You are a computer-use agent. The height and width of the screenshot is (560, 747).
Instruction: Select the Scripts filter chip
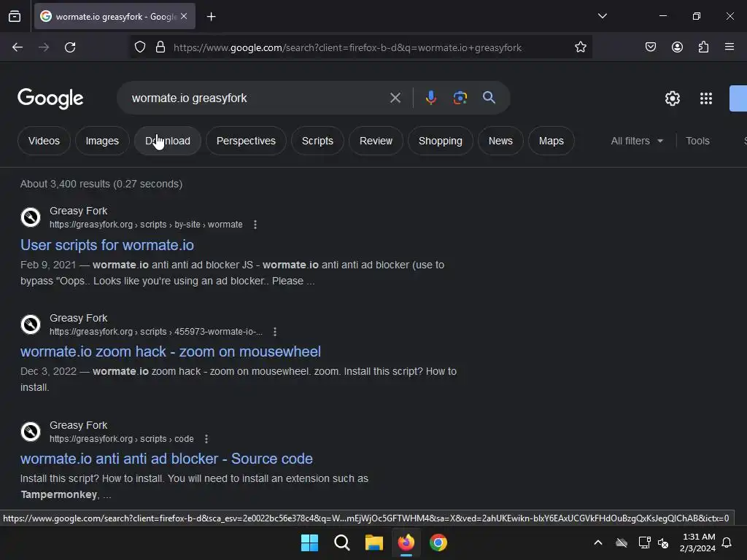point(317,141)
